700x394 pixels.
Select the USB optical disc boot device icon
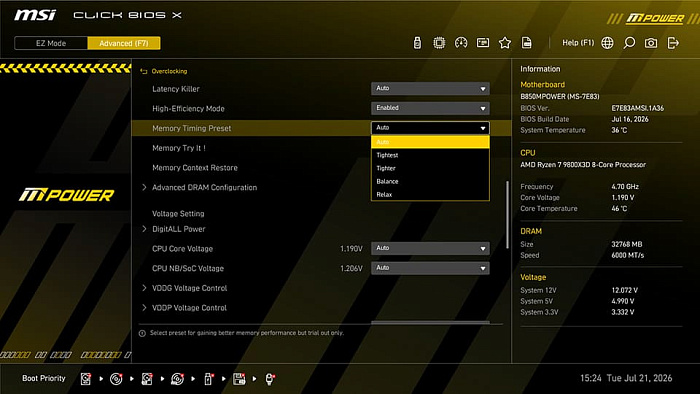click(177, 379)
